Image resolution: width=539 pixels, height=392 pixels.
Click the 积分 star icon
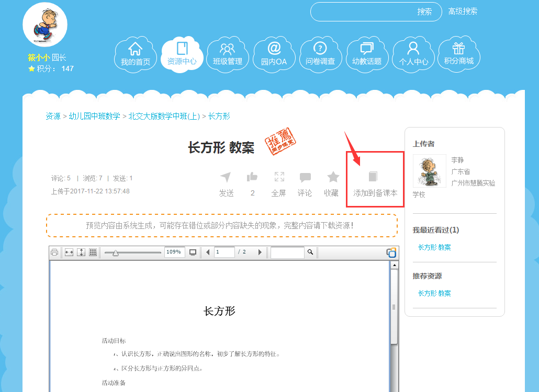[31, 68]
